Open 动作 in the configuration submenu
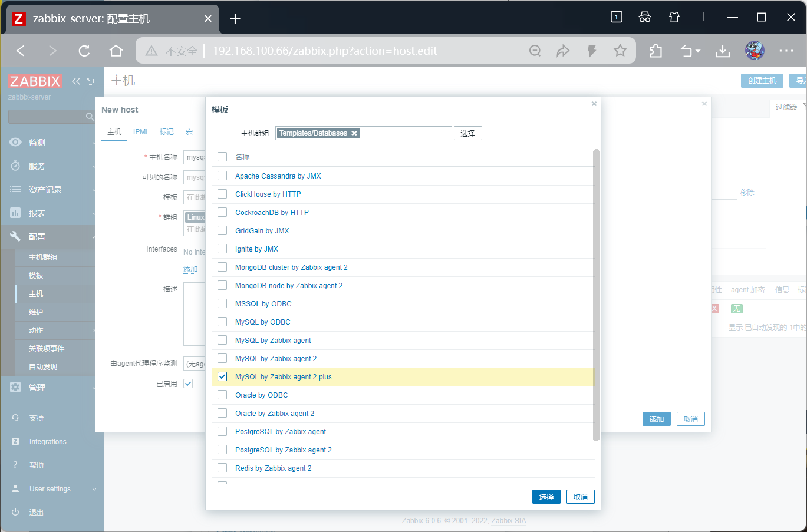The image size is (807, 532). pos(36,331)
